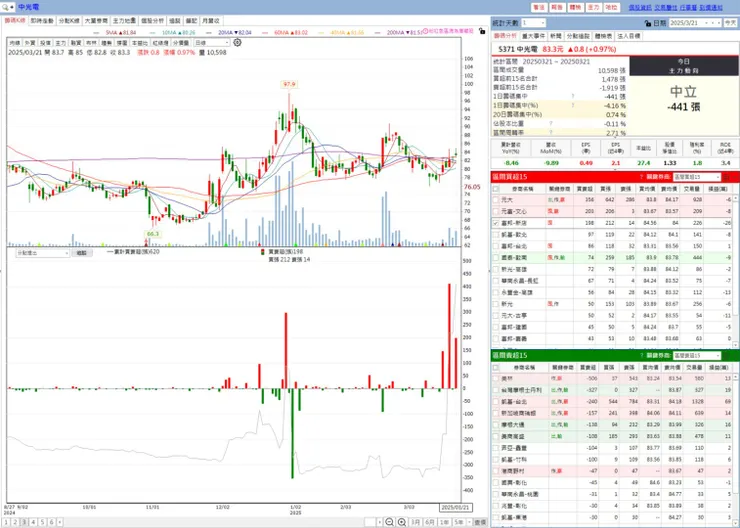Click the 交易量 column header in sell table
The image size is (740, 528).
click(x=695, y=367)
